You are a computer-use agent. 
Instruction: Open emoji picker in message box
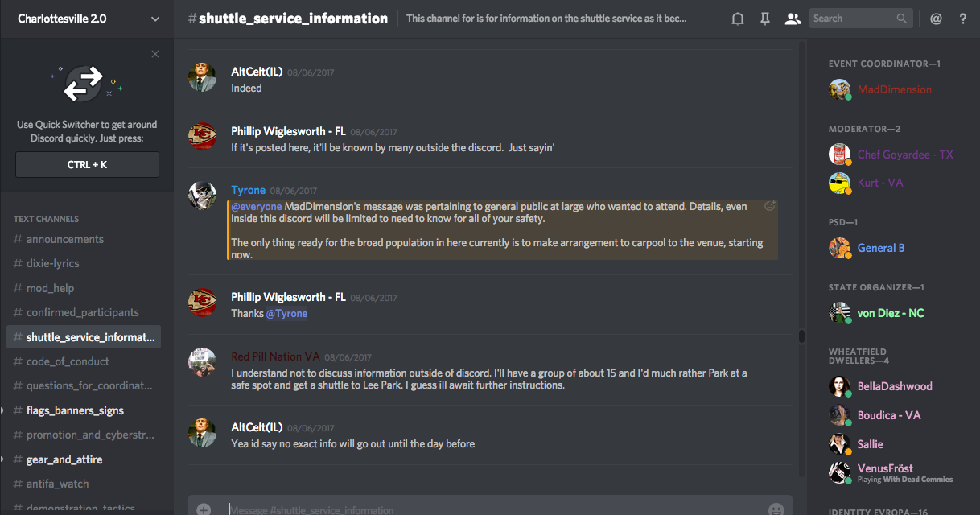[x=776, y=509]
